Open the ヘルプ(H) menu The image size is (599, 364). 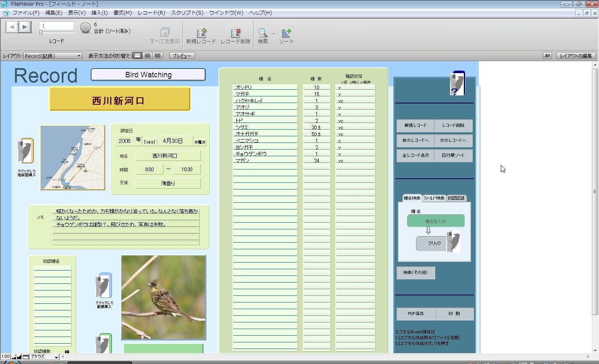260,13
